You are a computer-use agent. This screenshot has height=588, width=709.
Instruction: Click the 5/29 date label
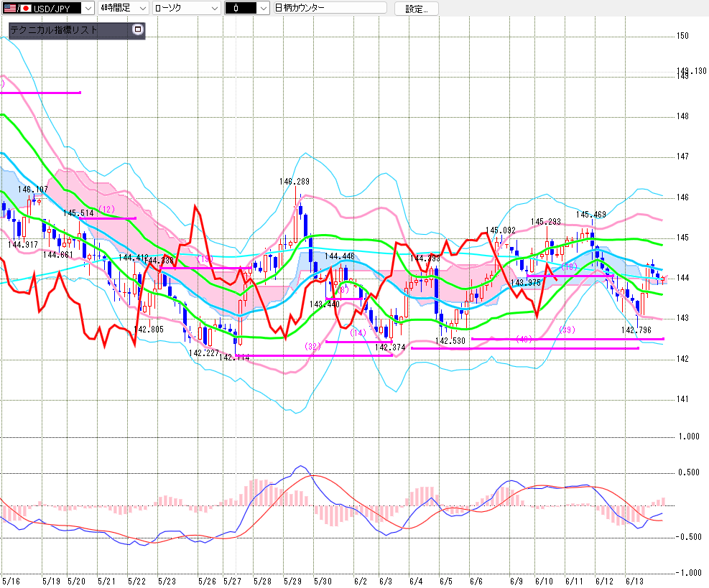(292, 582)
